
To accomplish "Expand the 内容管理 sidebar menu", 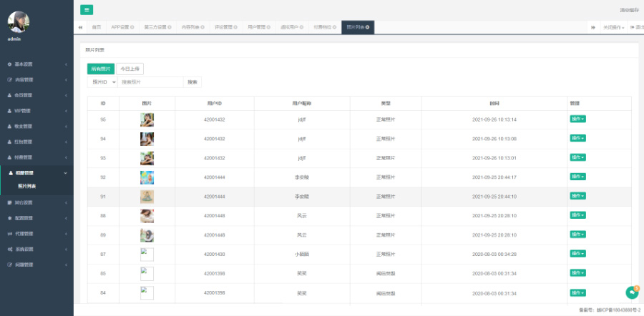I will pos(36,79).
